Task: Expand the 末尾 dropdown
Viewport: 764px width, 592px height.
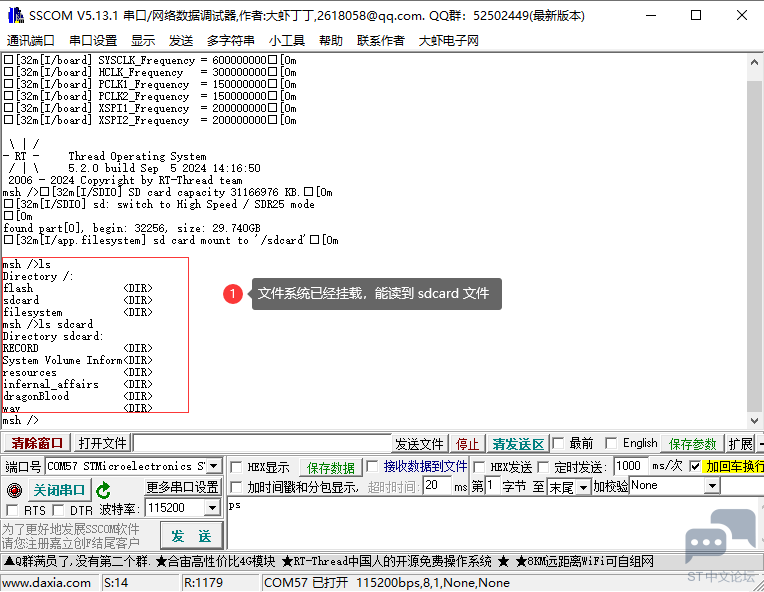Action: click(x=583, y=487)
